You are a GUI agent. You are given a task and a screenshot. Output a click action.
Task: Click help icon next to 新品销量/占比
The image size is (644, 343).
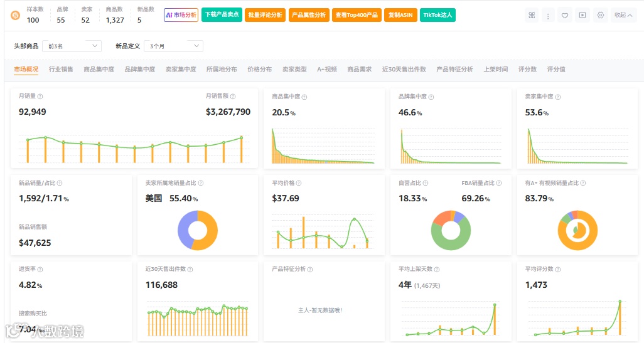pos(60,183)
